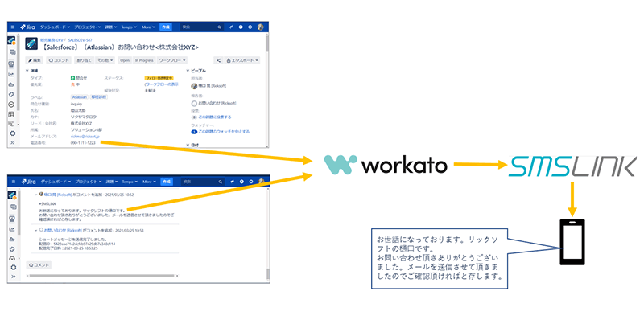Collapse the 10:52 comment in bottom window

(x=35, y=195)
